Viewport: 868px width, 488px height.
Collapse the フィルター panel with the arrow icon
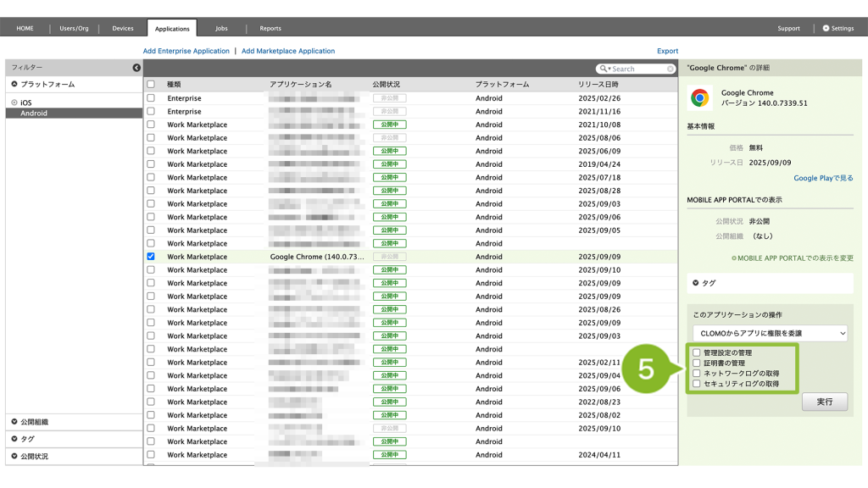(136, 68)
